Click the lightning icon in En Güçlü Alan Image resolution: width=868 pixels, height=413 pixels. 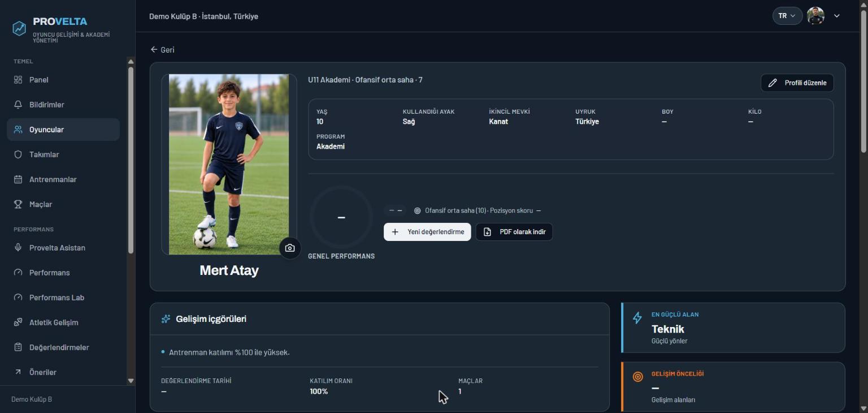(x=637, y=318)
